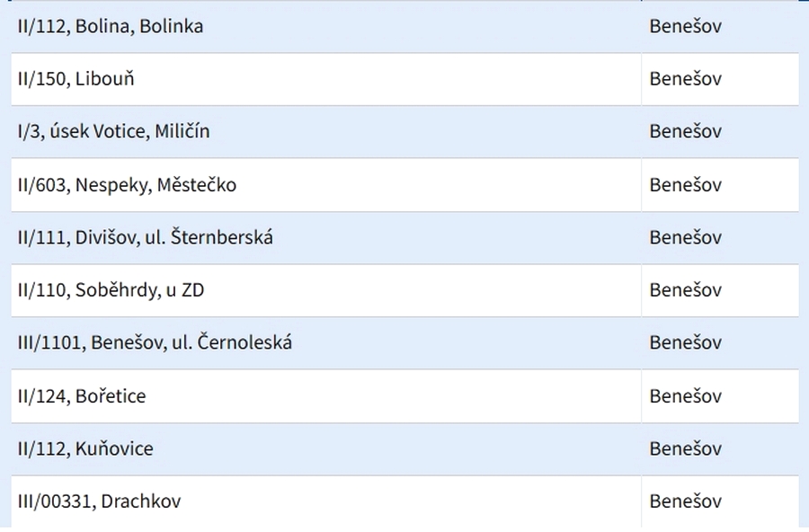Viewport: 809px width, 532px height.
Task: Click 'II/111, Divišov, ul. Šternberská' cell
Action: [145, 238]
